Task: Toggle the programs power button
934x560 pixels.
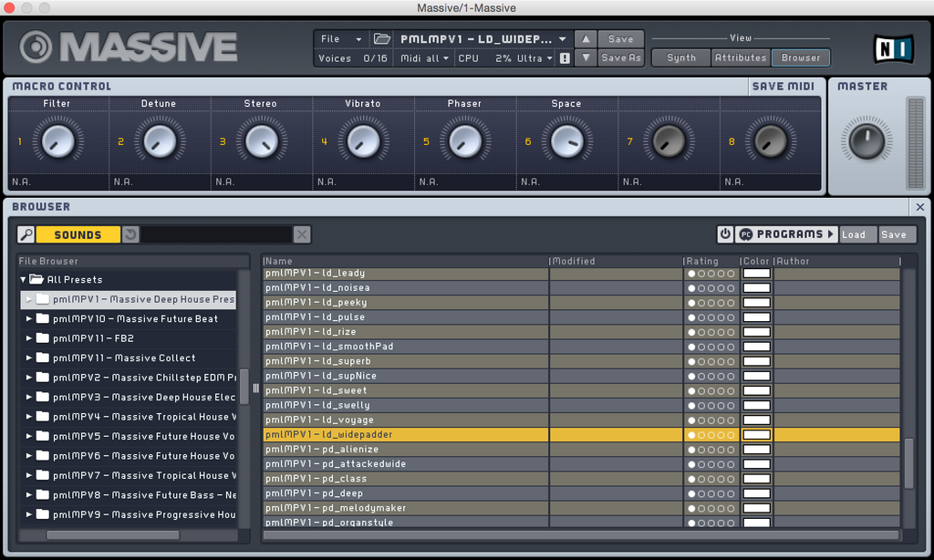Action: [725, 234]
